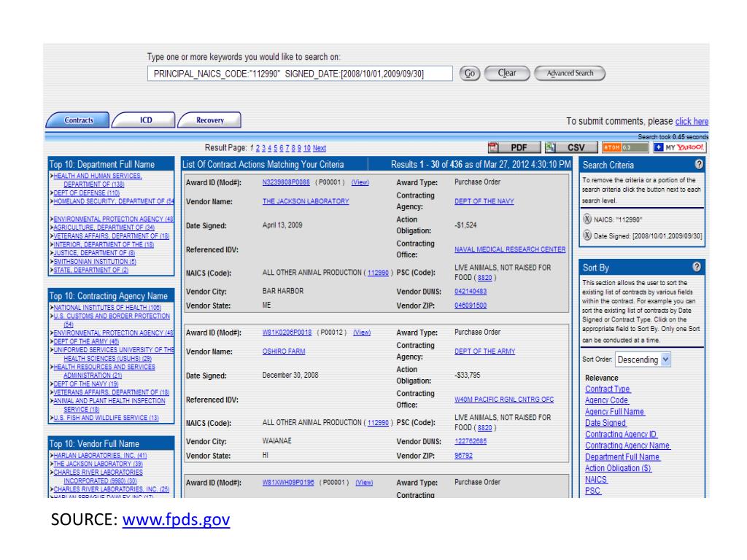Sort results by Action Obligation ($)
Image resolution: width=747 pixels, height=560 pixels.
[x=618, y=469]
